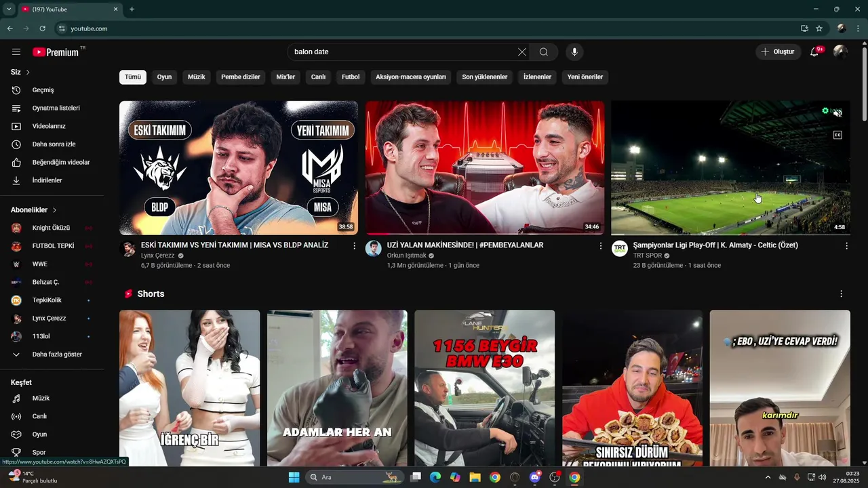Expand the Abonelikler section
This screenshot has height=488, width=868.
point(34,210)
